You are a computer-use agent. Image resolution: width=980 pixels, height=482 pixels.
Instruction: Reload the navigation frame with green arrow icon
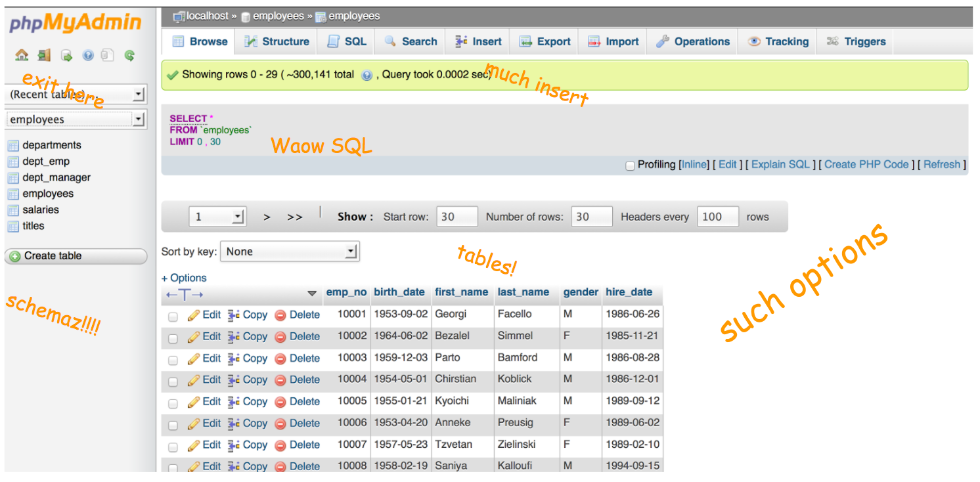pos(129,56)
